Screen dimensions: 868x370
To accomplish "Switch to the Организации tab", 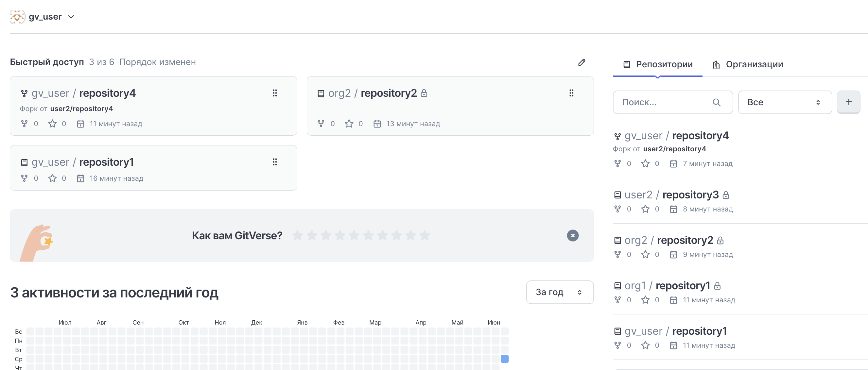I will [747, 64].
